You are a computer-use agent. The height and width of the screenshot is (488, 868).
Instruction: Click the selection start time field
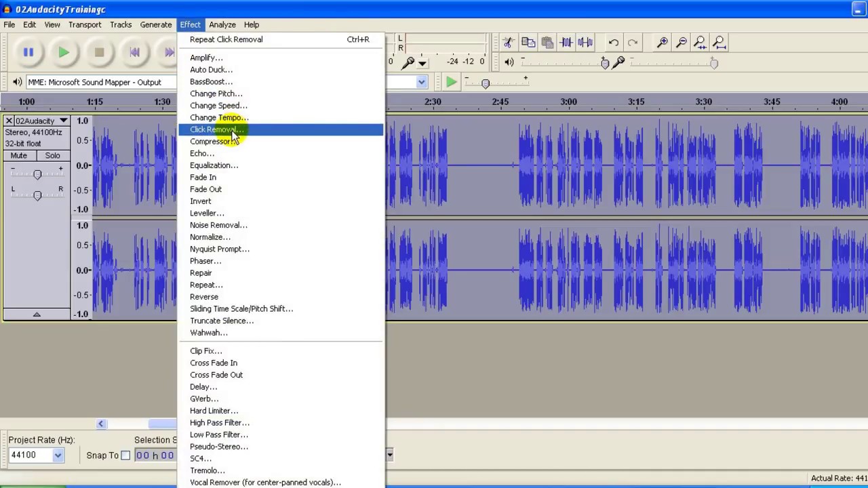(x=155, y=455)
